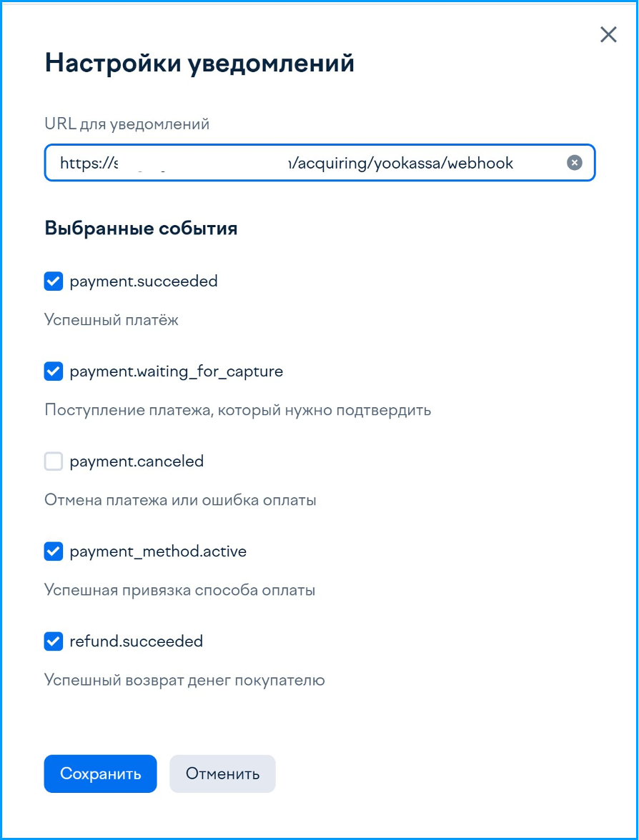The image size is (639, 840).
Task: Click the payment.waiting_for_capture label text
Action: point(177,371)
